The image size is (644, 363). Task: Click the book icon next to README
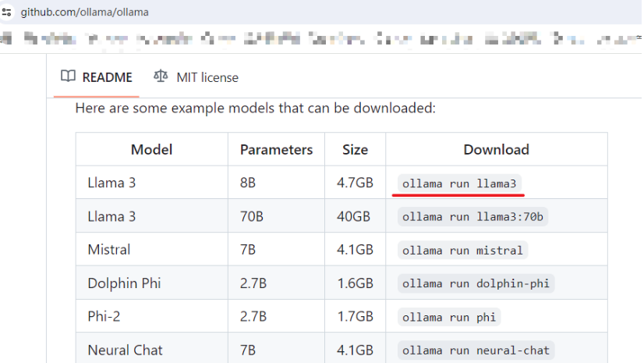pyautogui.click(x=68, y=77)
